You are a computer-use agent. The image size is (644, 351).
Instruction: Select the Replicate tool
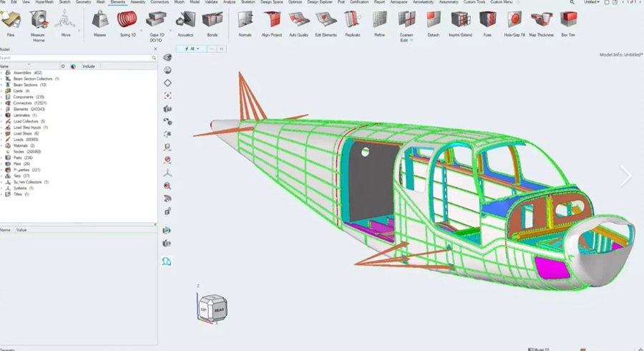tap(352, 24)
